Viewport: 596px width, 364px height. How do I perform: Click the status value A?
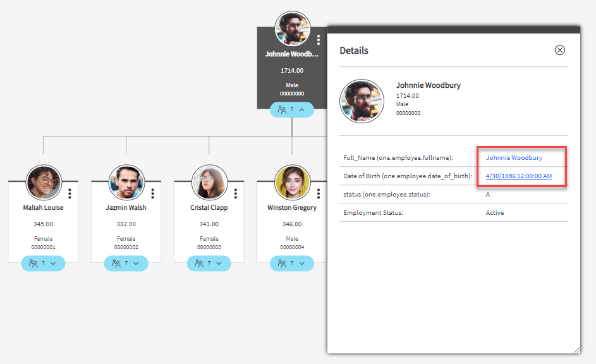pos(488,195)
